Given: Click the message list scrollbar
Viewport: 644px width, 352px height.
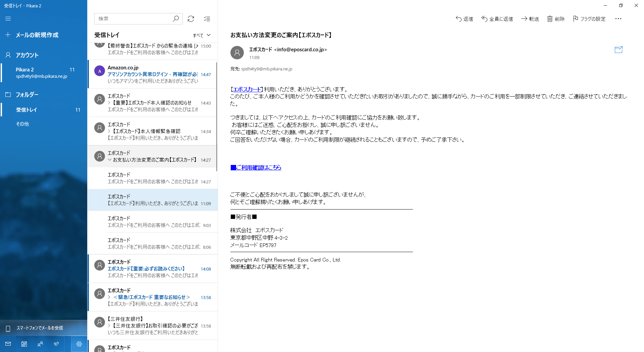Looking at the screenshot, I should point(217,117).
